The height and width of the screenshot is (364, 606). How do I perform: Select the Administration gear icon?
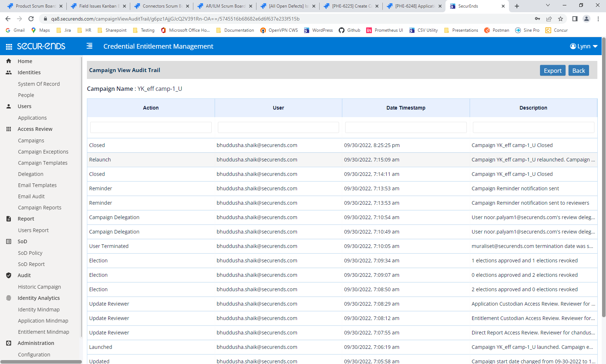pyautogui.click(x=8, y=343)
